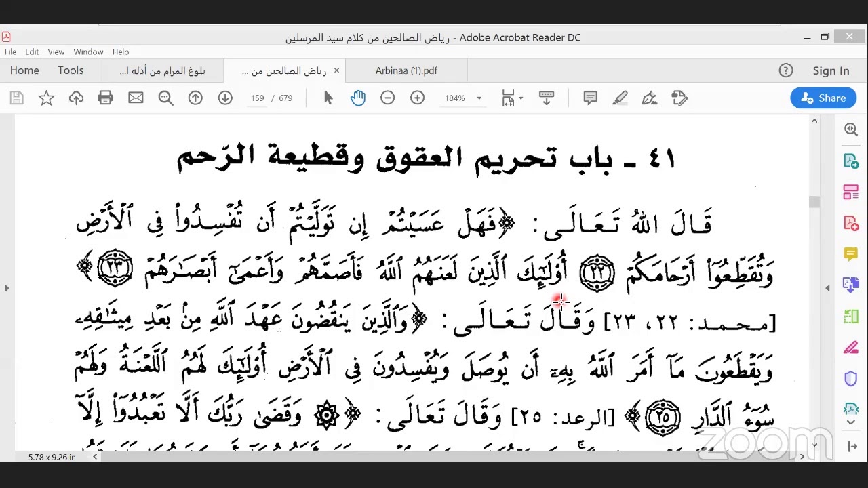Zoom out with minus icon
Screen dimensions: 868x488
(387, 98)
